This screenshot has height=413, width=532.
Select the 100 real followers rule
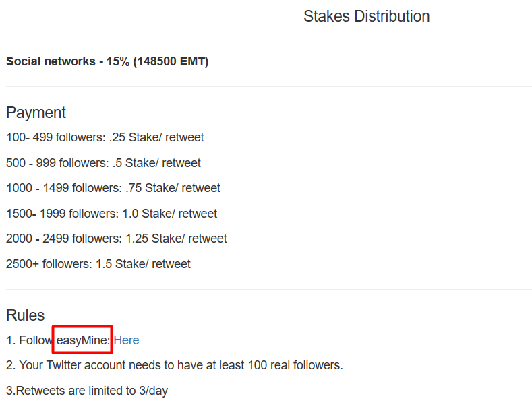(x=175, y=365)
